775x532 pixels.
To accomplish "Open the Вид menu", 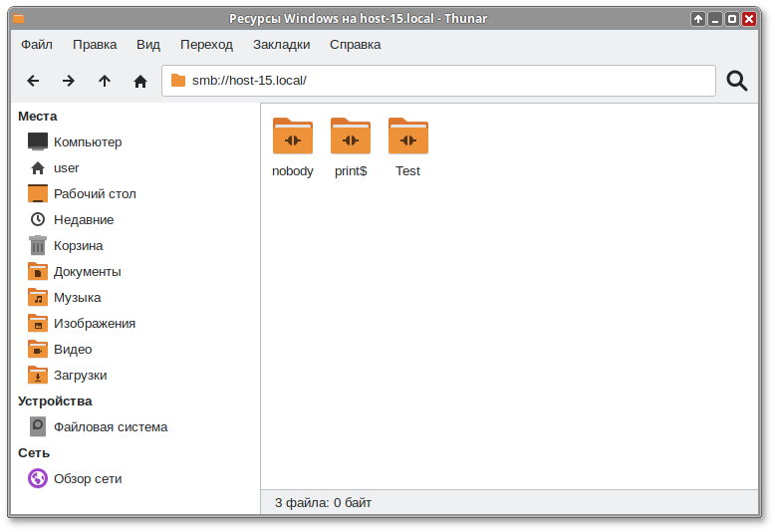I will click(148, 44).
